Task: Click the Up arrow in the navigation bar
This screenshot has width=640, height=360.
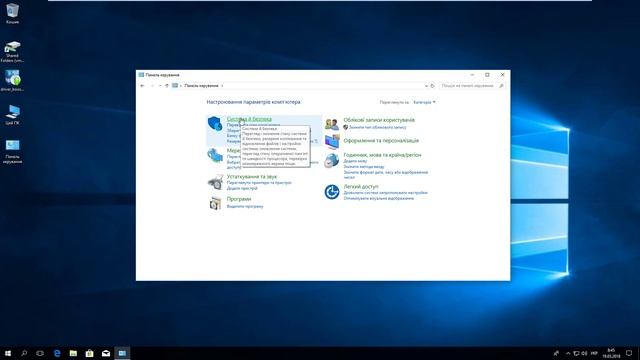Action: click(x=167, y=86)
